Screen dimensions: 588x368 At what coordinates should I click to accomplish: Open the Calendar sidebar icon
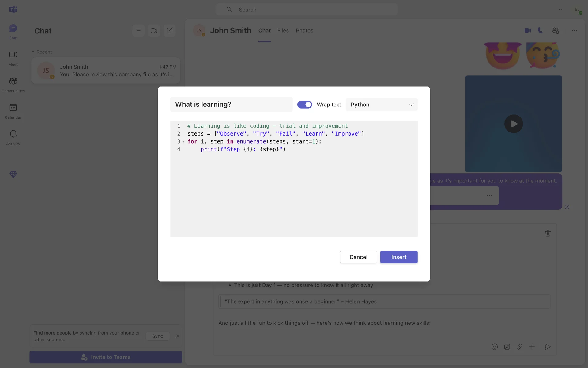pos(13,111)
